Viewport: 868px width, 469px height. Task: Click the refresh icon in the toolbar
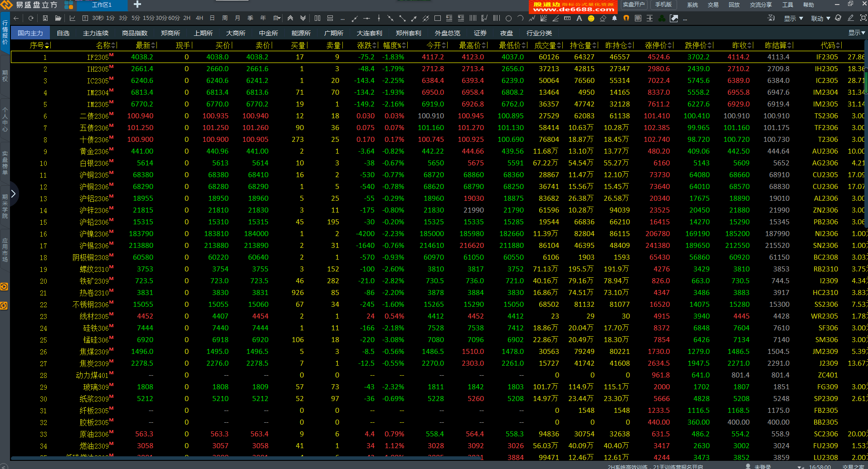pos(31,19)
